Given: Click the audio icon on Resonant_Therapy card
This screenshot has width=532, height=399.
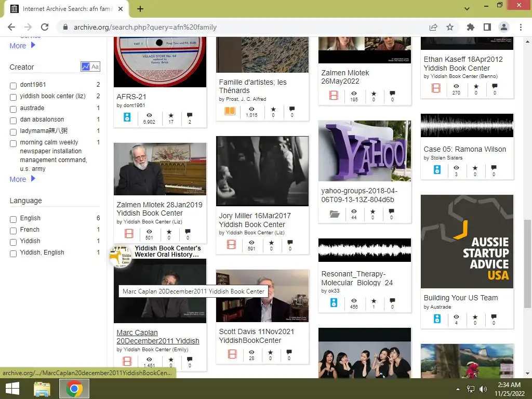Looking at the screenshot, I should pos(334,302).
